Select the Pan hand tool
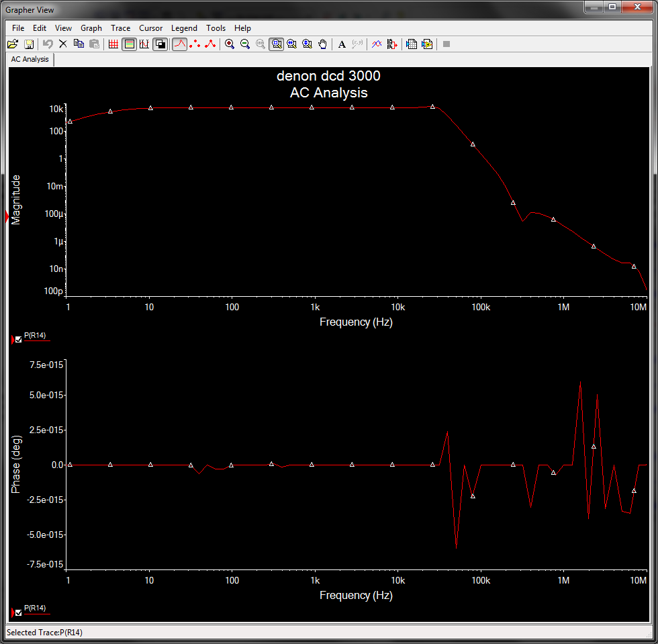Image resolution: width=658 pixels, height=644 pixels. 323,44
